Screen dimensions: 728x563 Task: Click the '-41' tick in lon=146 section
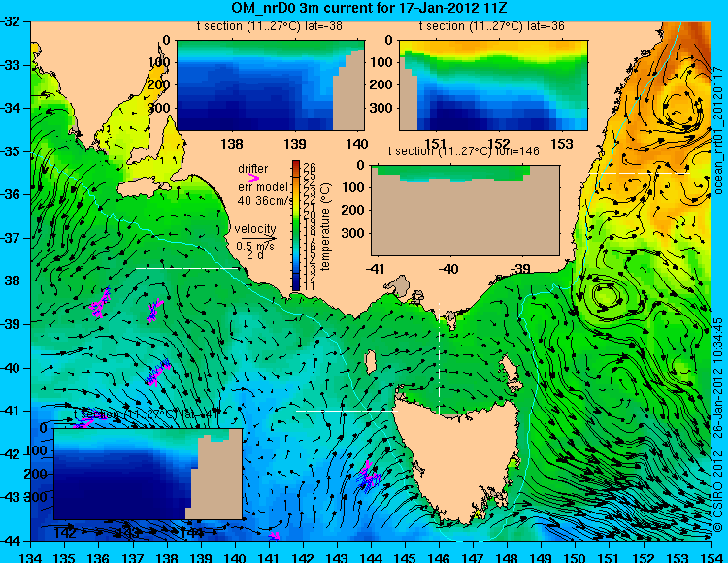pyautogui.click(x=376, y=269)
